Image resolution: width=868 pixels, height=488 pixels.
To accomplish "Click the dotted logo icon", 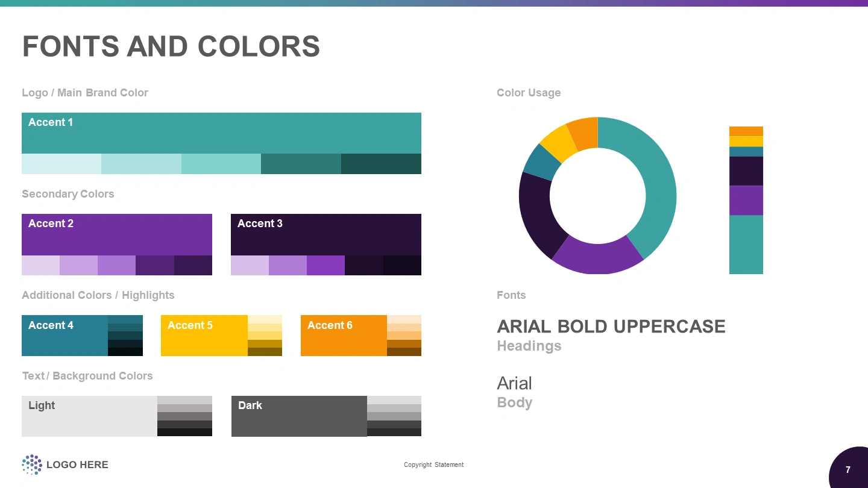I will pyautogui.click(x=32, y=465).
